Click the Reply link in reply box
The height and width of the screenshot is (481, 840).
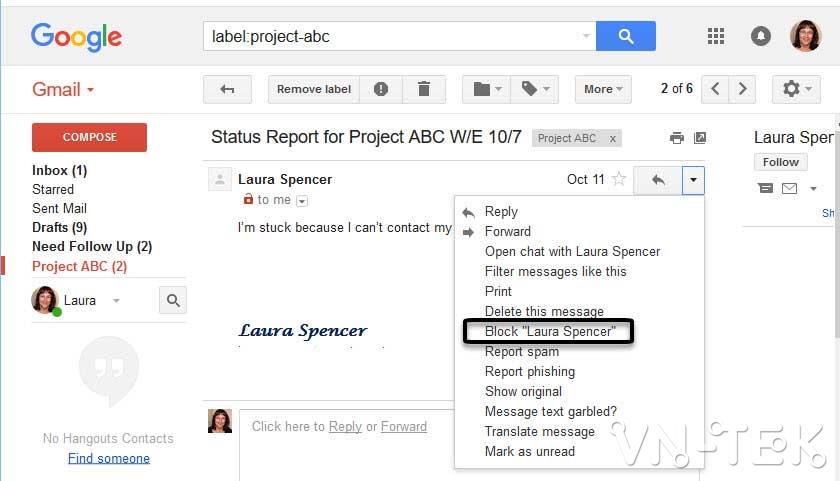[346, 426]
